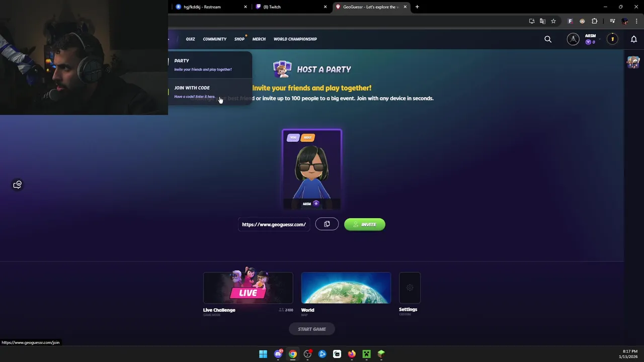
Task: Open OBS Studio from the taskbar
Action: [307, 354]
